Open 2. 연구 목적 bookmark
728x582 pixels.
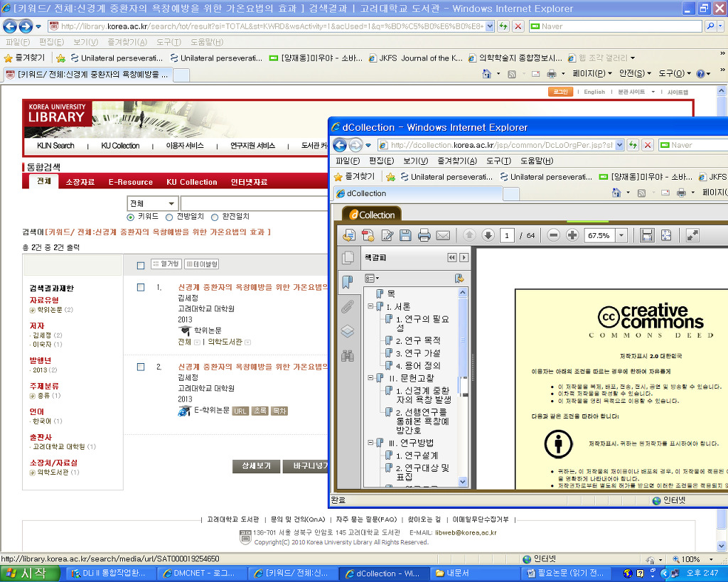pos(418,340)
